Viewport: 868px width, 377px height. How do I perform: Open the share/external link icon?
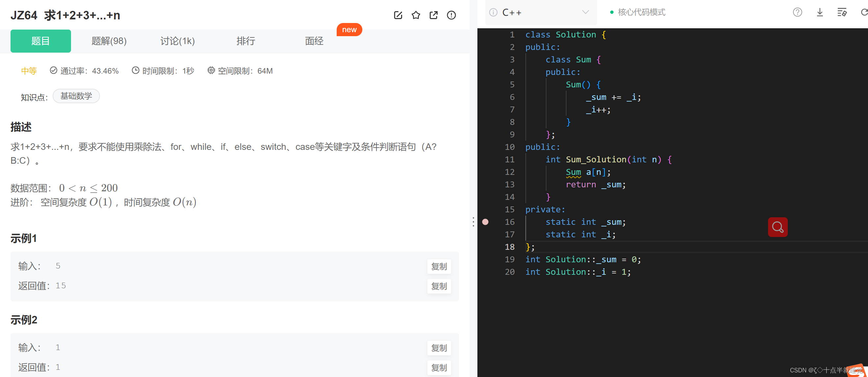tap(434, 15)
